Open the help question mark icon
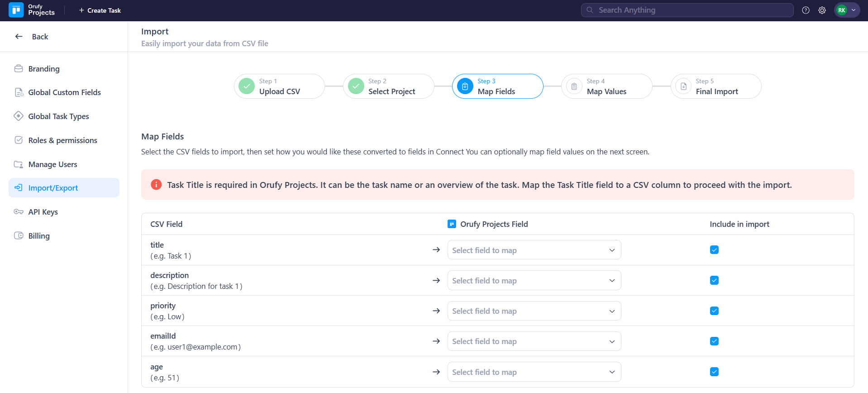Image resolution: width=868 pixels, height=393 pixels. pyautogui.click(x=806, y=10)
